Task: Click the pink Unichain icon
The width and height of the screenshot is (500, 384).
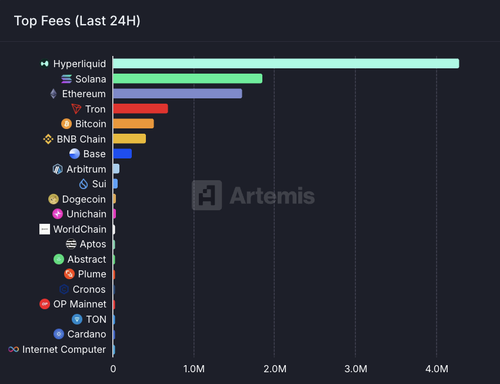Action: point(58,214)
